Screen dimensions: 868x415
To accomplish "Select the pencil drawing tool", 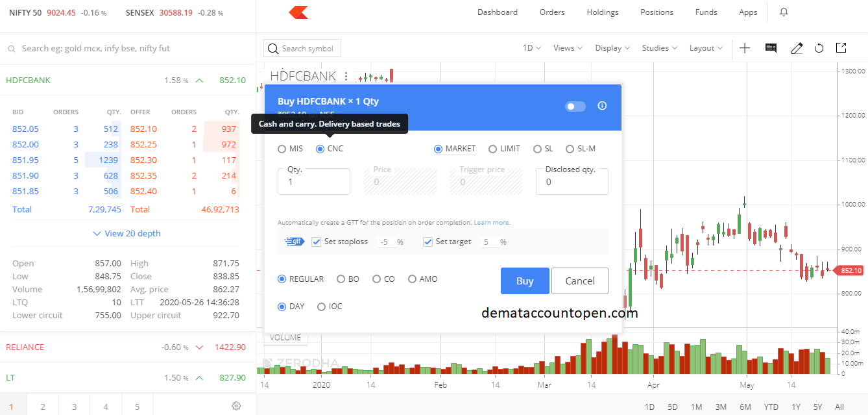I will [797, 48].
